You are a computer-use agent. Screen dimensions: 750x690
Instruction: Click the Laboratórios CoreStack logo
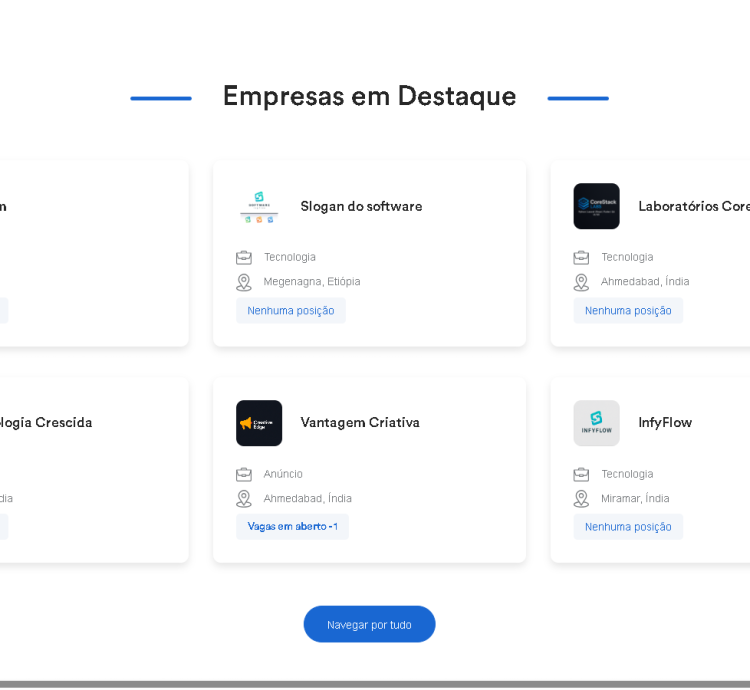(596, 207)
